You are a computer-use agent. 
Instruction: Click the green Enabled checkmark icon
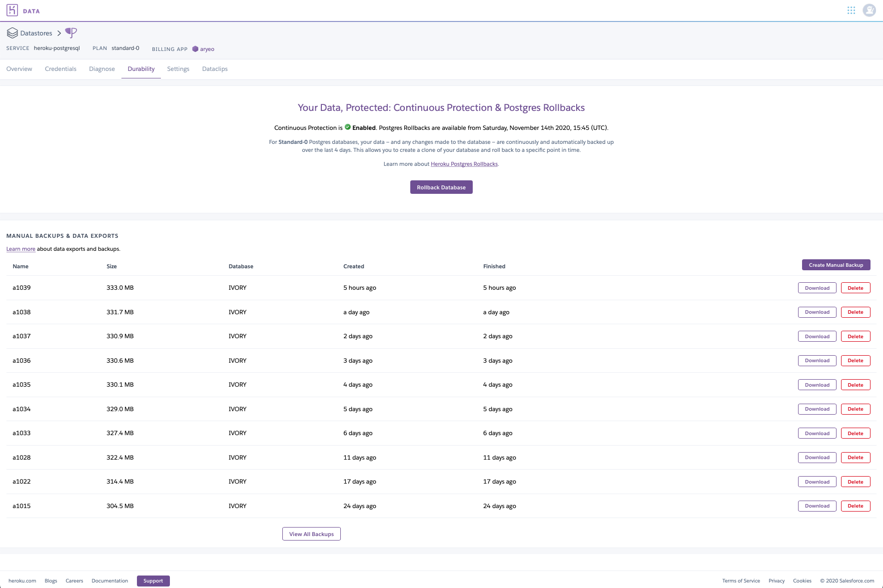[348, 127]
